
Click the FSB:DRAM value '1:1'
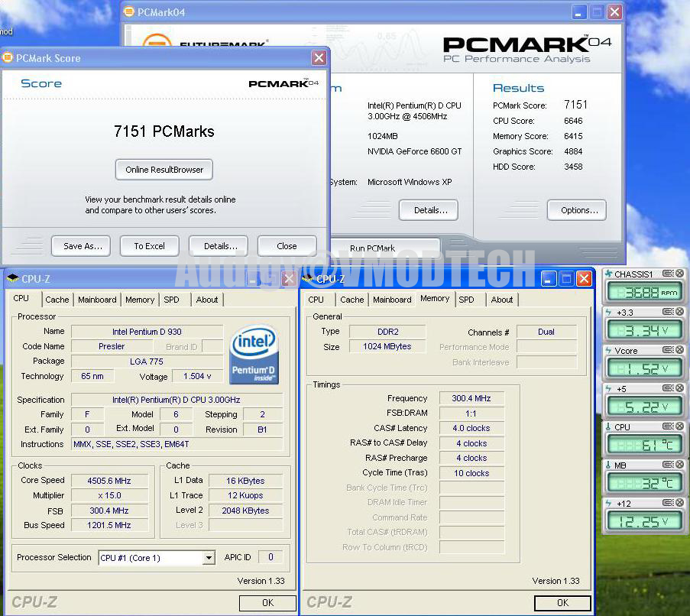tap(471, 413)
